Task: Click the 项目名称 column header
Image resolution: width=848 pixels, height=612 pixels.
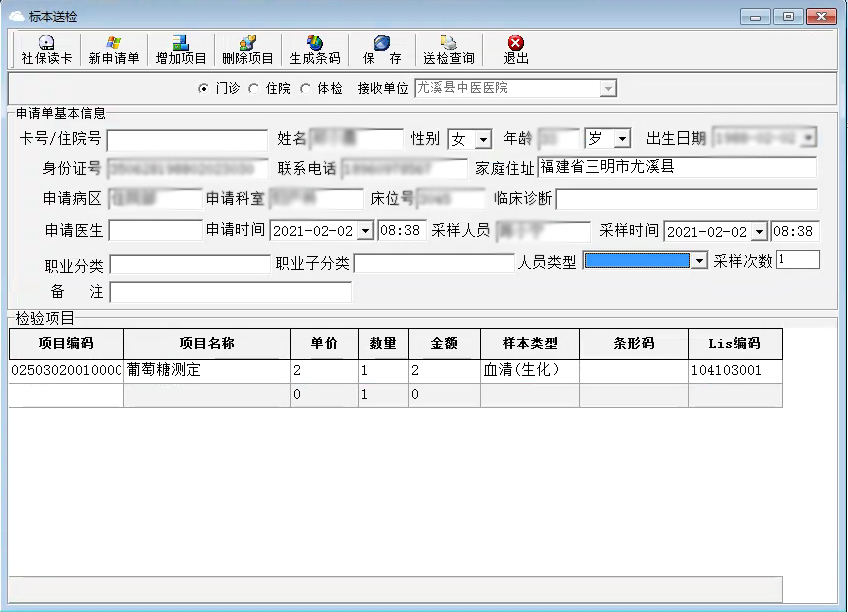Action: tap(207, 343)
